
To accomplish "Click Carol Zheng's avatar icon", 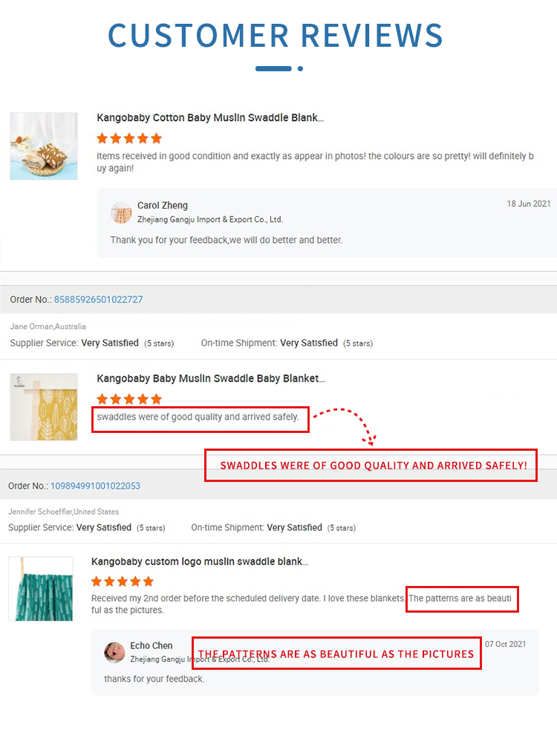I will [121, 212].
